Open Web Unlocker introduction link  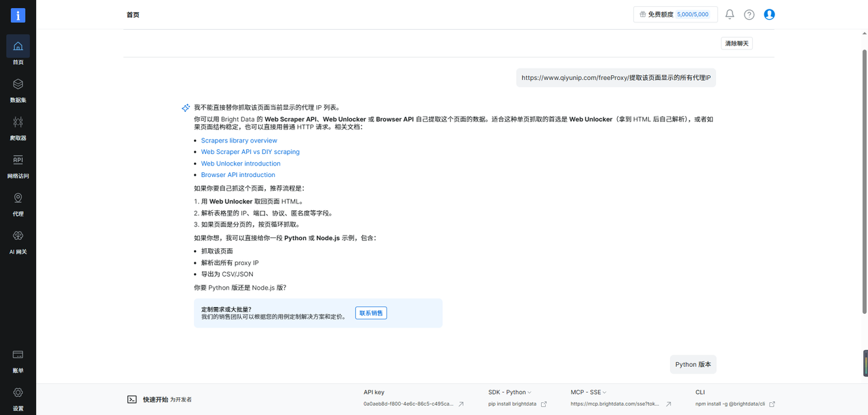241,163
